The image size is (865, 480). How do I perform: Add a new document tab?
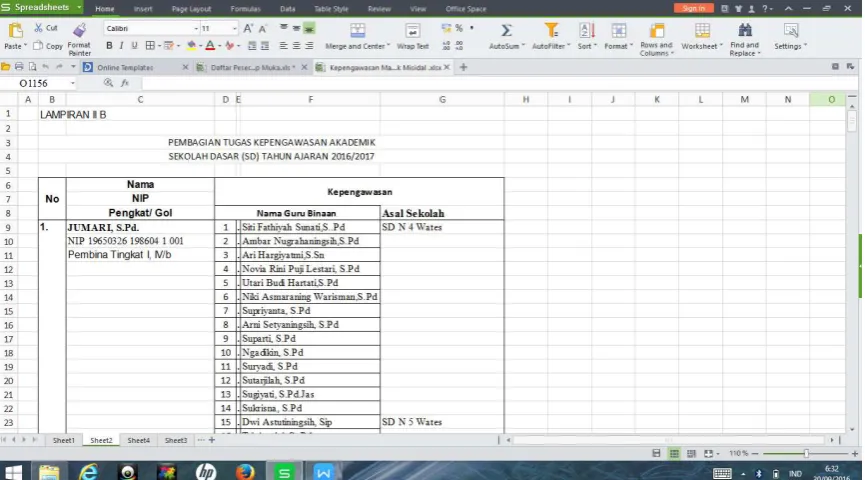[463, 67]
